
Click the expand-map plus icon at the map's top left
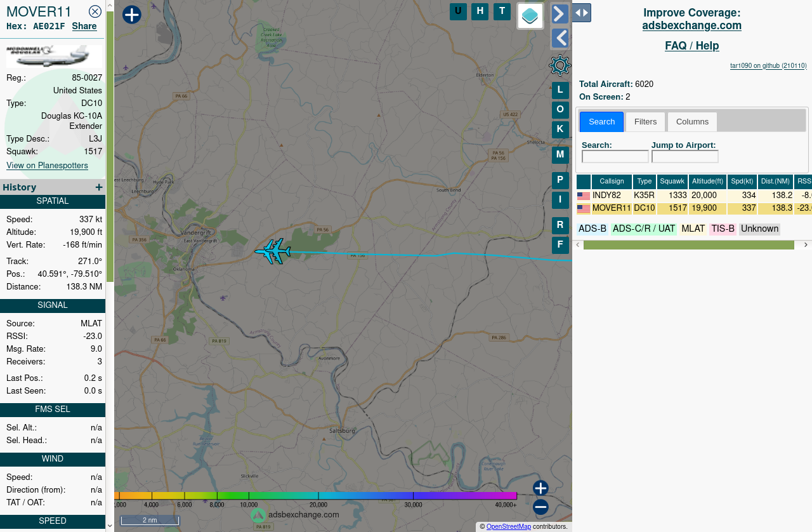click(x=131, y=15)
